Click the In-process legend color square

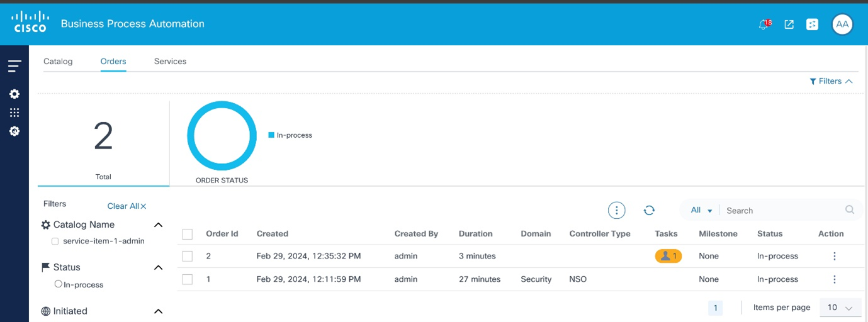click(x=271, y=135)
